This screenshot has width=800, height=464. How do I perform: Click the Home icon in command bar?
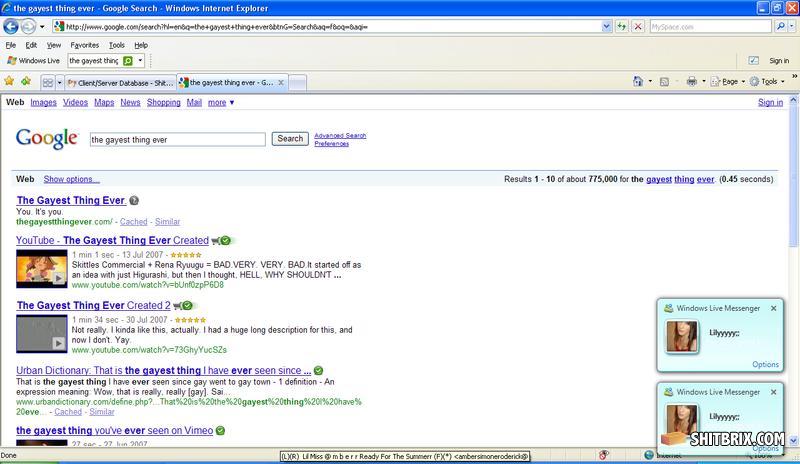point(638,81)
